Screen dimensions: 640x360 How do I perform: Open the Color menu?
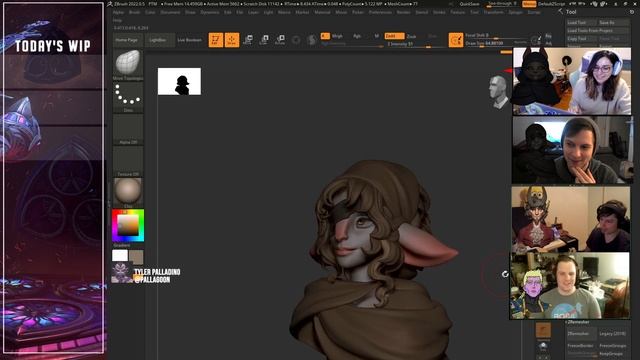click(150, 12)
